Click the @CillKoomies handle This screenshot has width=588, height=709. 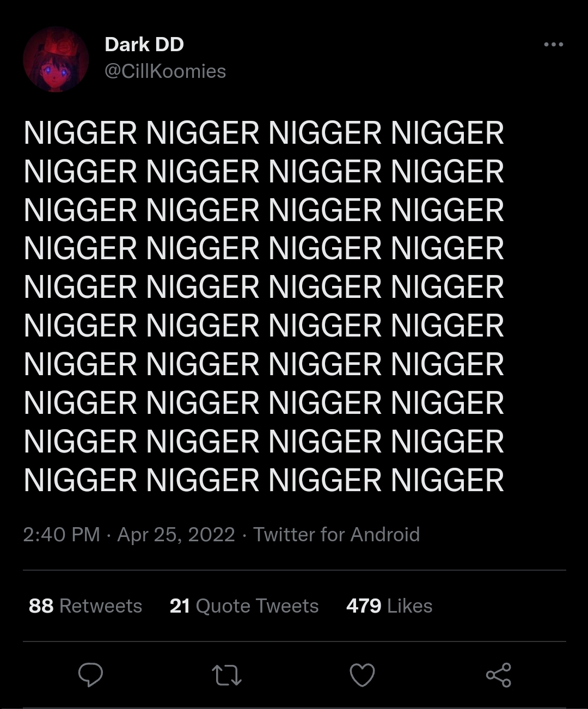[165, 71]
